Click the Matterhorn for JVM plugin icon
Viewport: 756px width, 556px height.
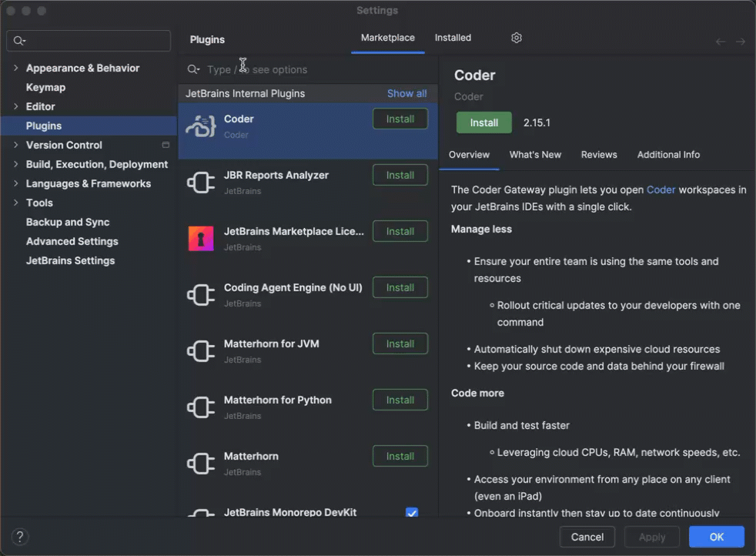point(200,351)
